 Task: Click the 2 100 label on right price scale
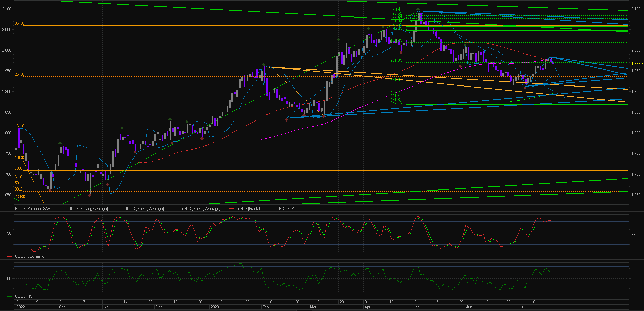click(636, 9)
